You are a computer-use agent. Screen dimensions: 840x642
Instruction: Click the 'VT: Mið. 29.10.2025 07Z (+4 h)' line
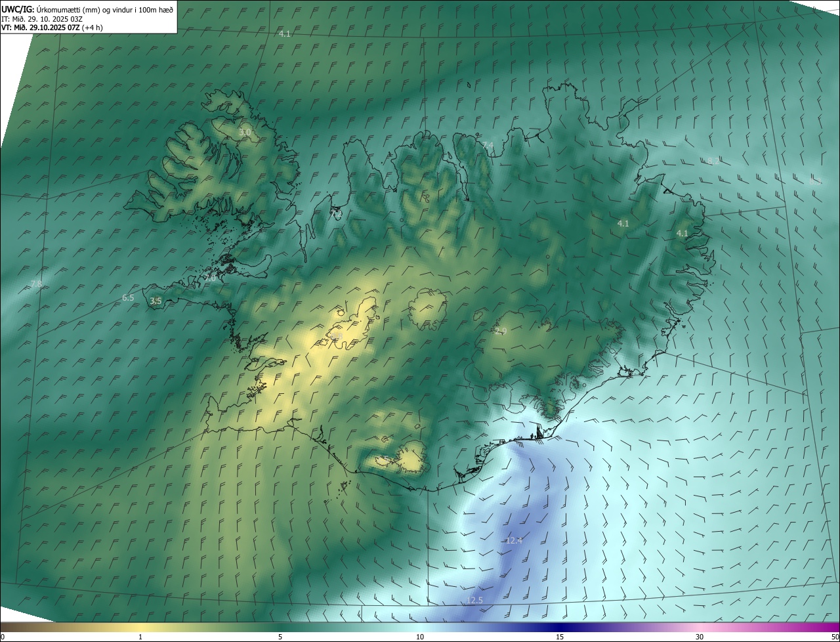point(52,28)
